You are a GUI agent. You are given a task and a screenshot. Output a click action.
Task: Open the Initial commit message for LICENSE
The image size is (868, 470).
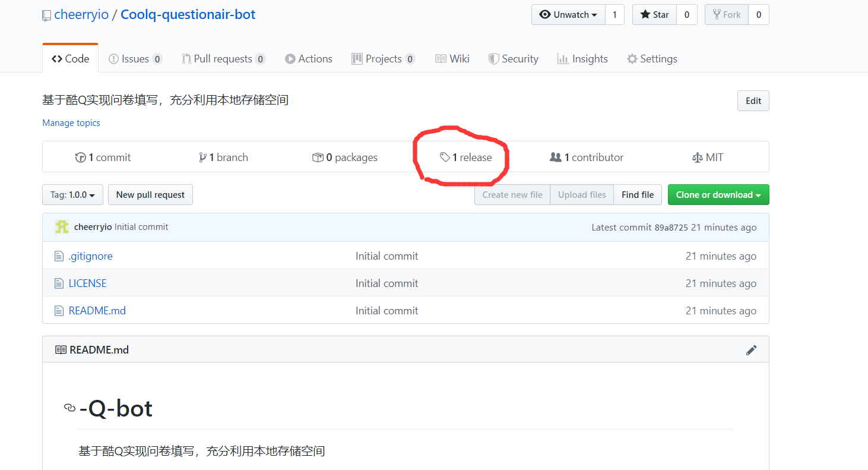pos(387,283)
